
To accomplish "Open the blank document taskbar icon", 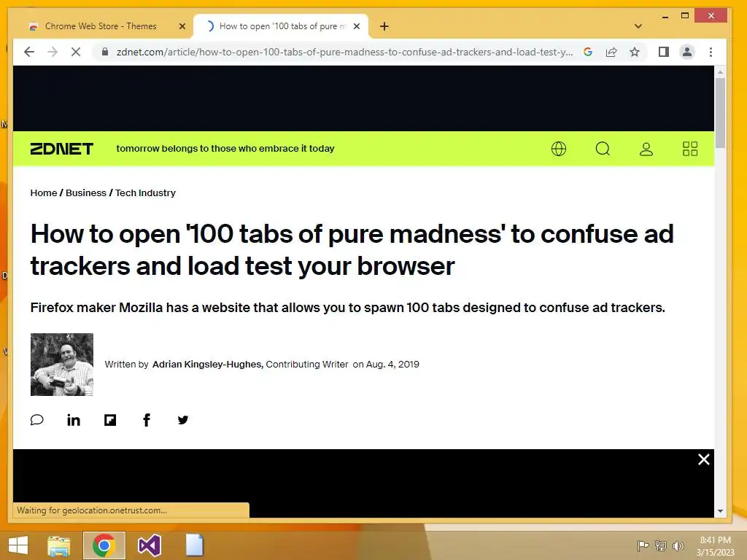I will (x=194, y=545).
